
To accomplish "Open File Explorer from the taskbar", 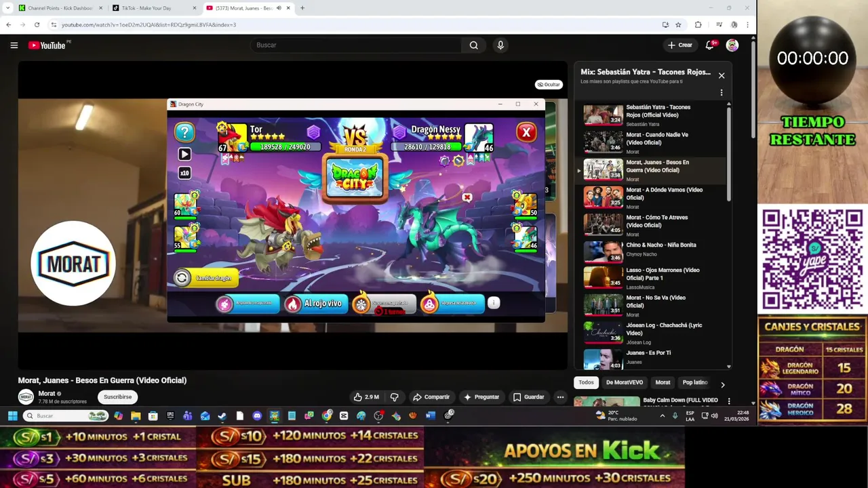I will click(136, 415).
